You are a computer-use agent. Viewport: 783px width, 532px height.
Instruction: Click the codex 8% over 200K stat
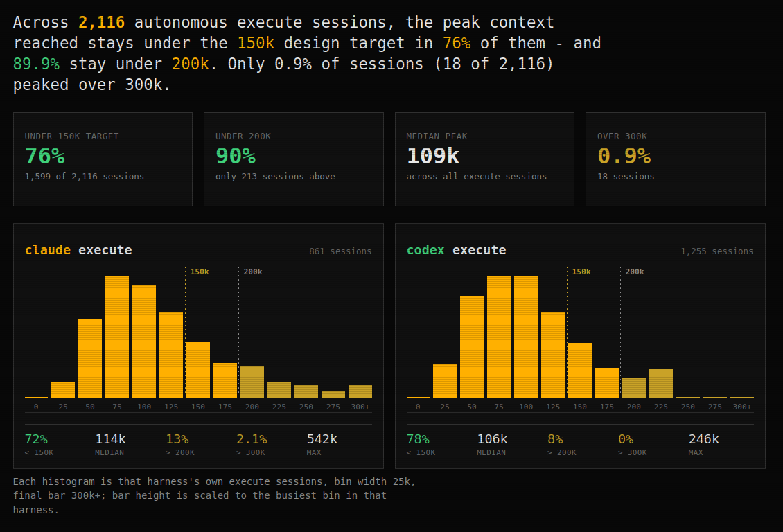click(555, 439)
